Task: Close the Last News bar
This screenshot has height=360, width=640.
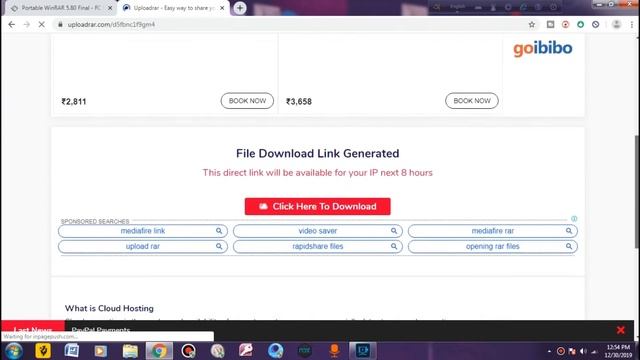Action: [620, 330]
